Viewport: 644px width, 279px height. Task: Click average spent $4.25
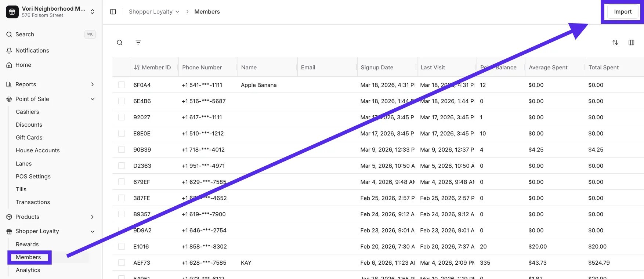pos(536,149)
